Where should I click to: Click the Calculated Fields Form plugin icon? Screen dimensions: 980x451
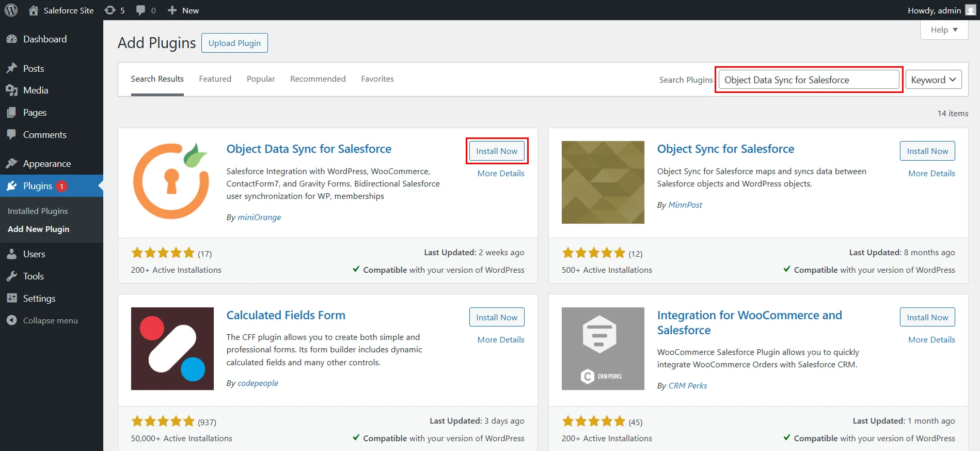172,349
